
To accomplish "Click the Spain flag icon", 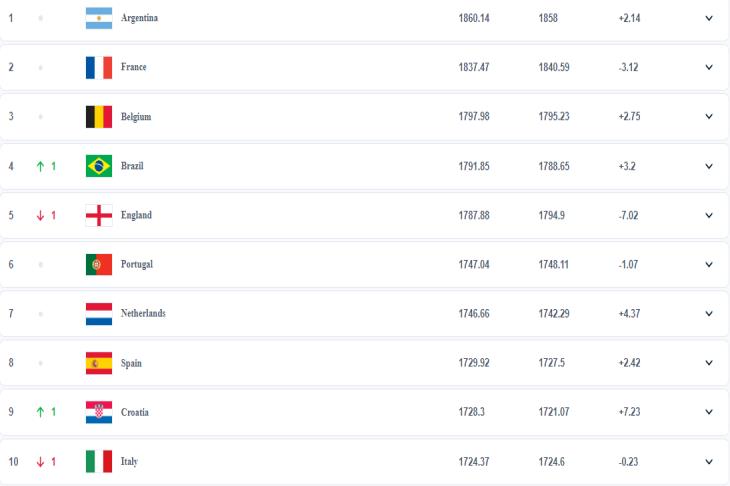I will tap(99, 363).
